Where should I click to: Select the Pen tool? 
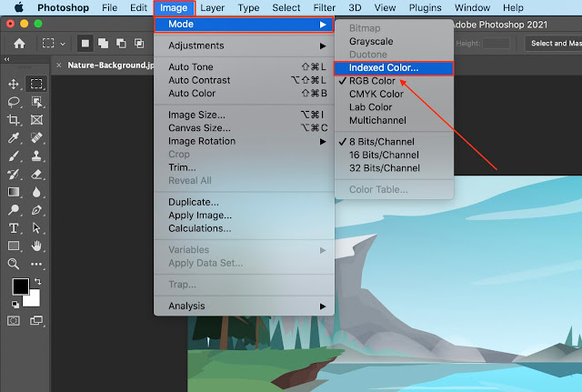36,210
